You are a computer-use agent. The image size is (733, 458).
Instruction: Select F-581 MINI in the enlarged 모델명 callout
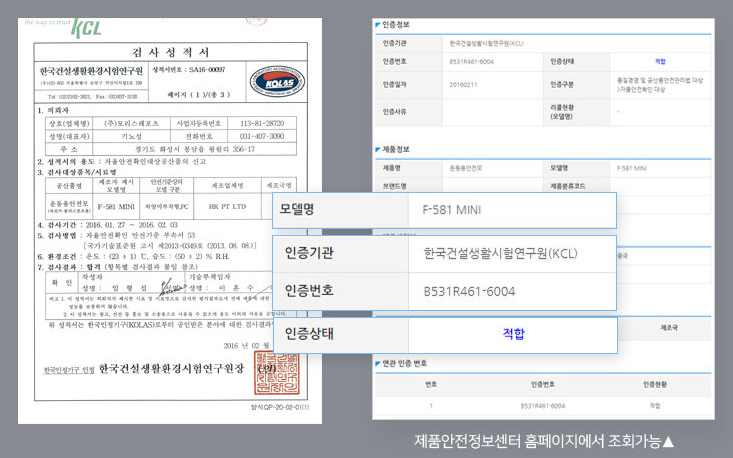452,210
